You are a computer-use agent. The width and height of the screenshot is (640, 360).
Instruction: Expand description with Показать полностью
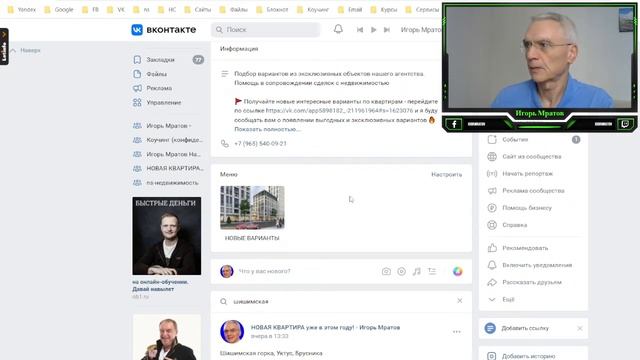coord(267,129)
